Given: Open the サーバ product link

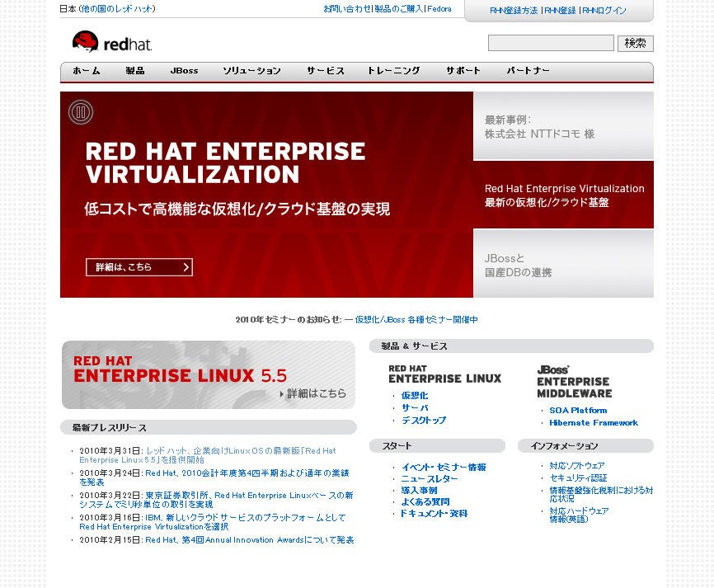Looking at the screenshot, I should pyautogui.click(x=415, y=407).
